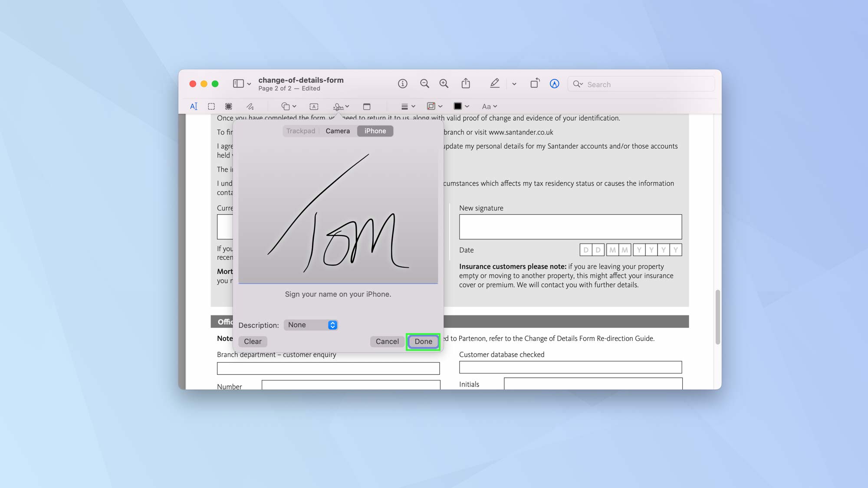Select the Text insertion tool
This screenshot has height=488, width=868.
coord(194,106)
